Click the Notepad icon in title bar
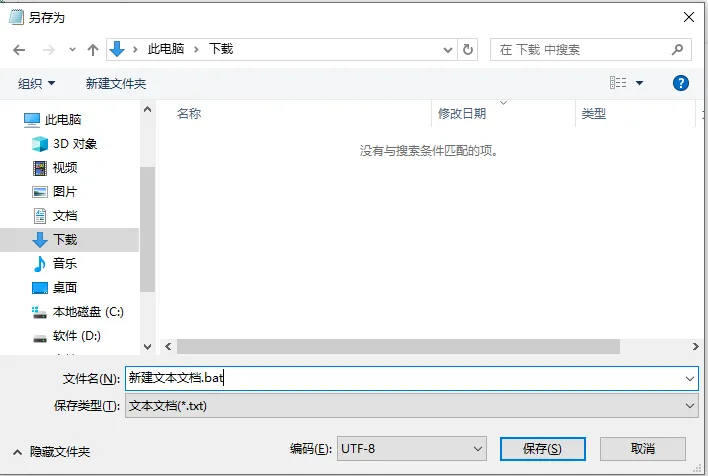The height and width of the screenshot is (476, 708). pos(17,17)
